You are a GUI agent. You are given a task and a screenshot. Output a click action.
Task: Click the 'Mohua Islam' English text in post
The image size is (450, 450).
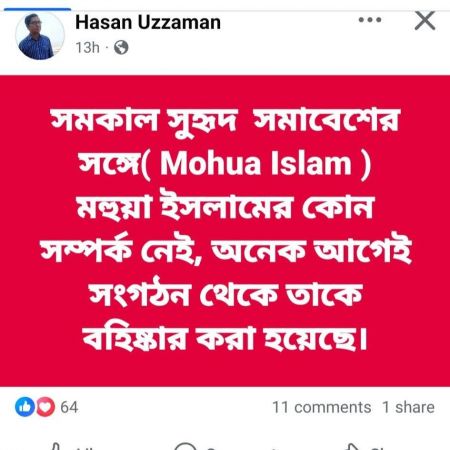256,163
